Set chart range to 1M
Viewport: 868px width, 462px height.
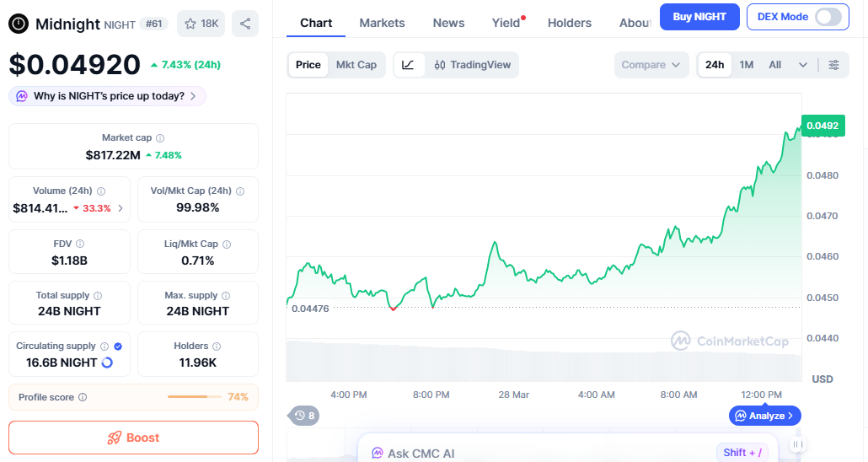[x=746, y=65]
